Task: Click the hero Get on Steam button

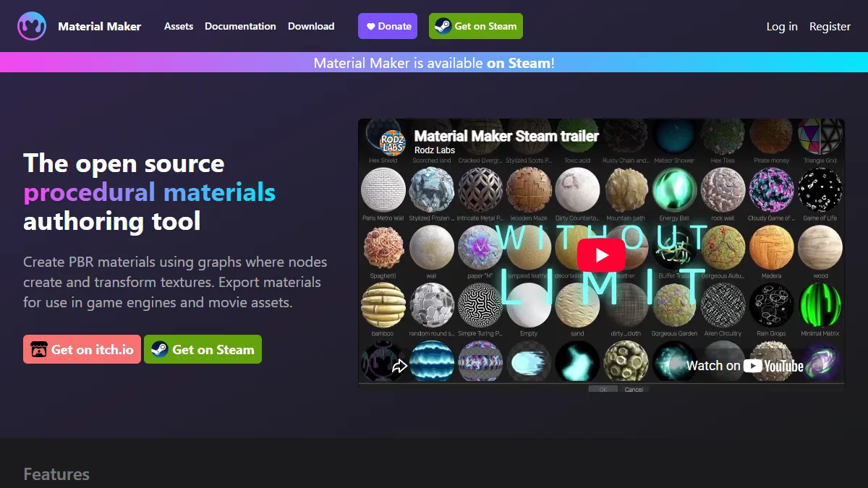Action: pos(203,349)
